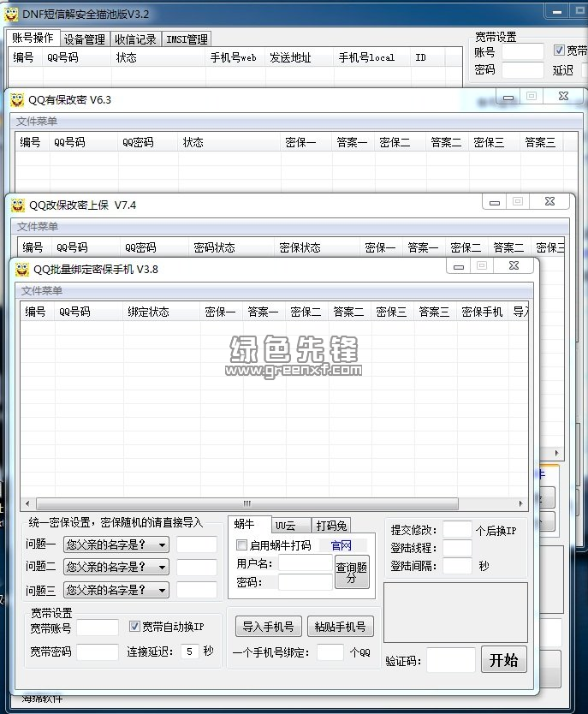Screen dimensions: 588x714
Task: Click left arrow of horizontal scrollbar
Action: [x=27, y=503]
